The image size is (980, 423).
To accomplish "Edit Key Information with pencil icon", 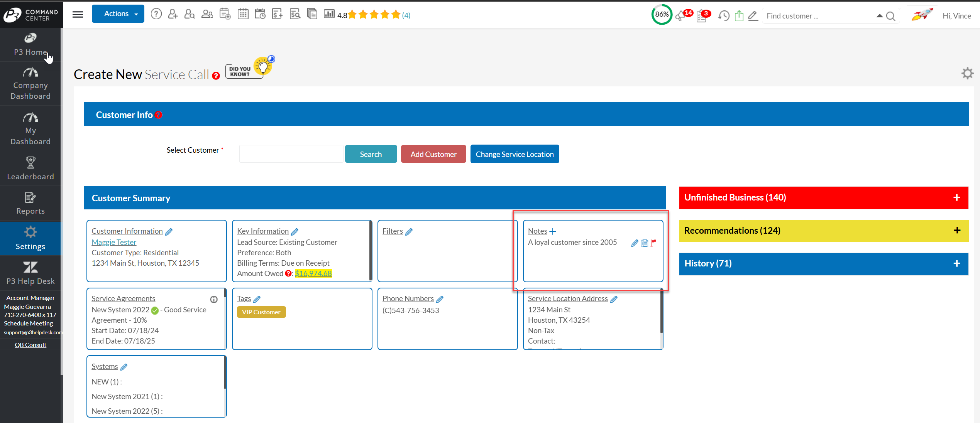I will 295,232.
